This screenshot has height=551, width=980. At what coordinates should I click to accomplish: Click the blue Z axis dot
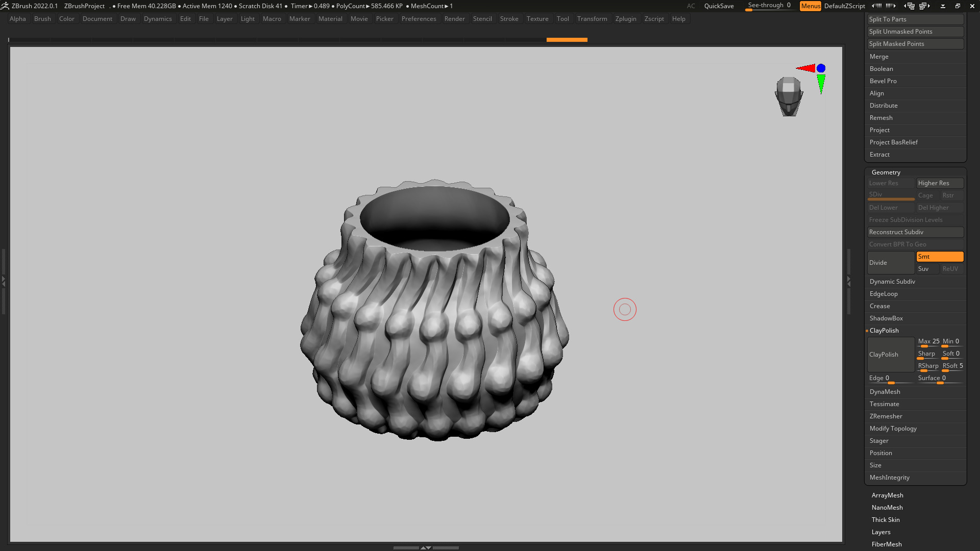tap(821, 68)
